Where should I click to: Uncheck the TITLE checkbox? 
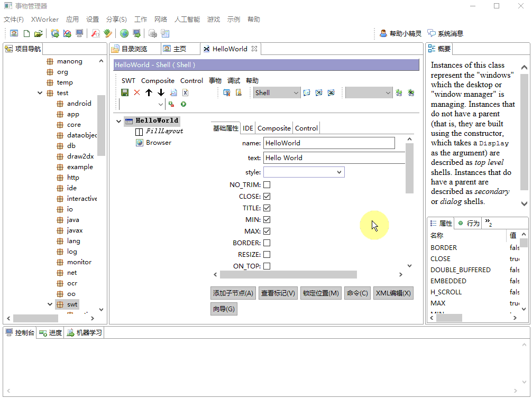click(x=267, y=208)
